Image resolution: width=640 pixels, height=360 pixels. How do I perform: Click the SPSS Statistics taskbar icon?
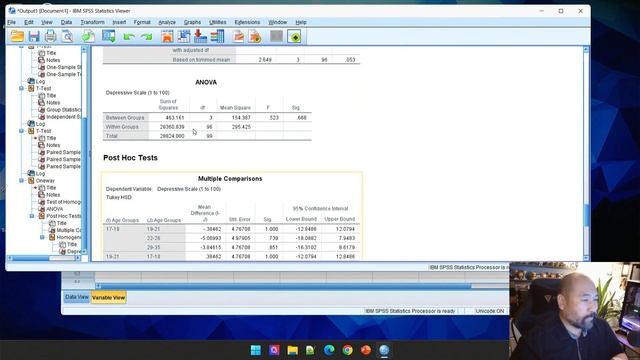384,350
